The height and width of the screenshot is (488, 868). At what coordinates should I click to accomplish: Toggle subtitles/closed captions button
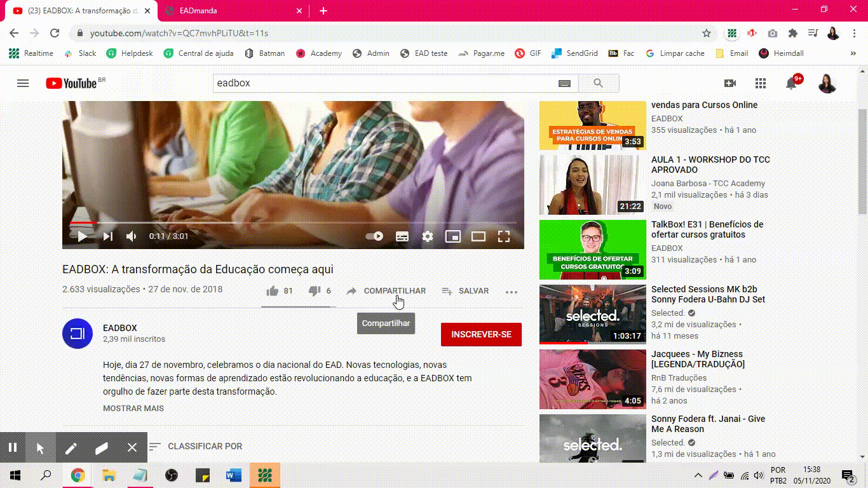[402, 236]
